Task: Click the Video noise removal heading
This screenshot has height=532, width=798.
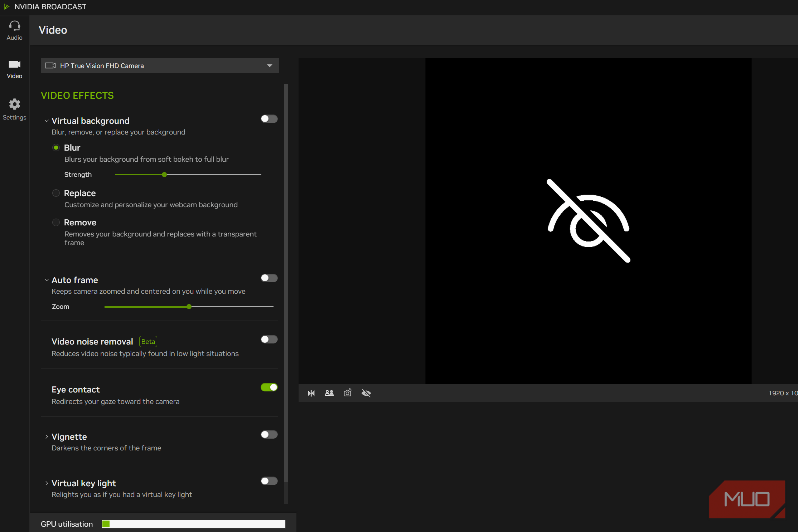Action: (x=92, y=341)
